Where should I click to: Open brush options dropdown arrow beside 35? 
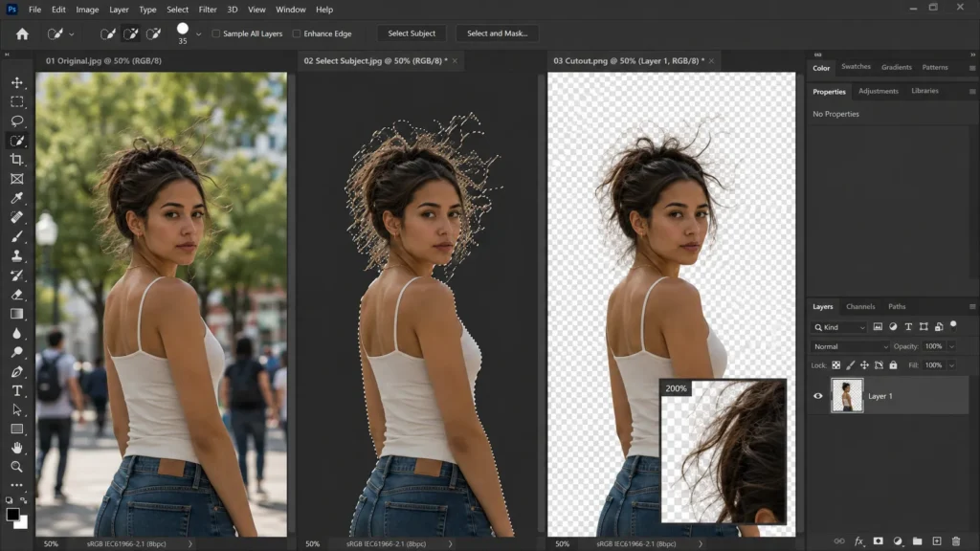tap(199, 34)
